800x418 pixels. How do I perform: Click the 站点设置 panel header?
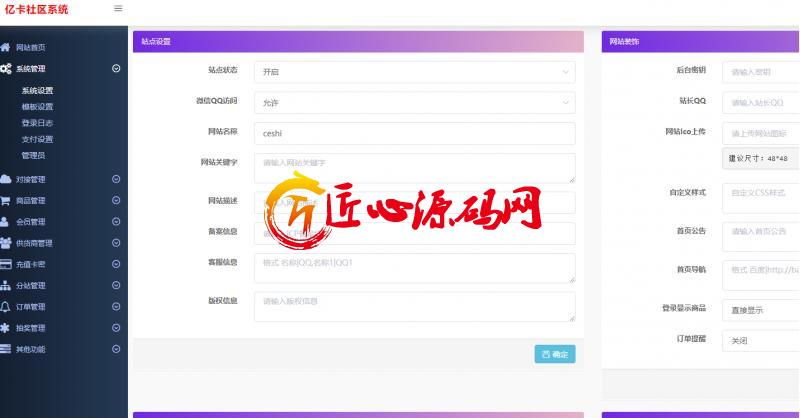click(x=358, y=41)
